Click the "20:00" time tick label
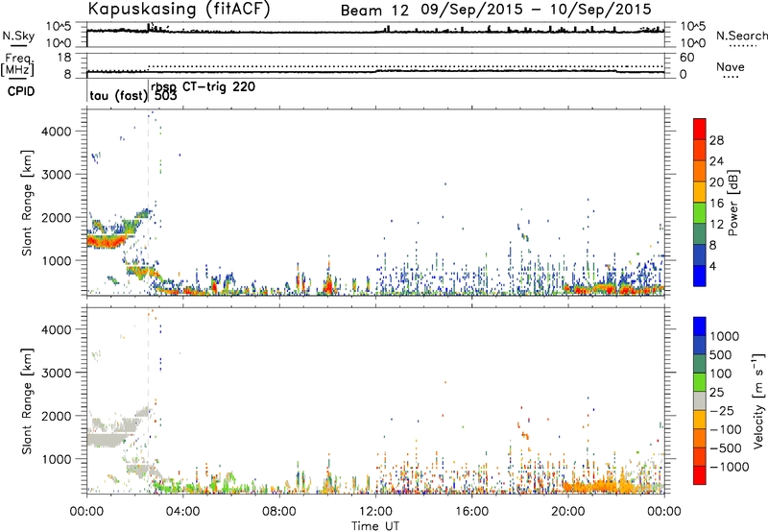 pyautogui.click(x=567, y=512)
